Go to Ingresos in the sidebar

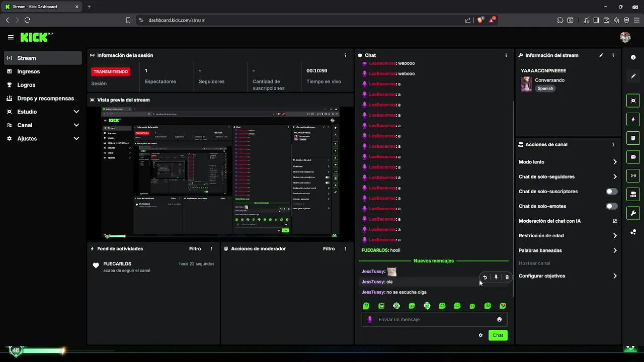point(43,71)
